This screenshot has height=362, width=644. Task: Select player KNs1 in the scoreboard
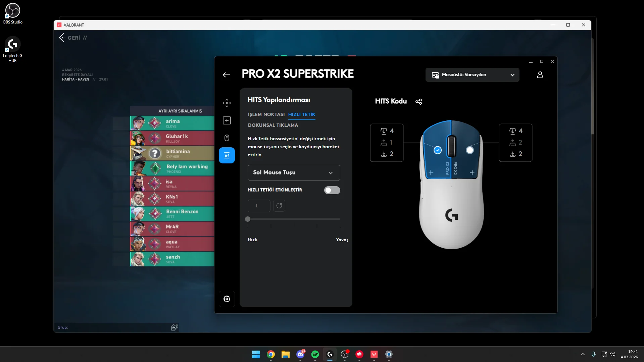tap(172, 199)
